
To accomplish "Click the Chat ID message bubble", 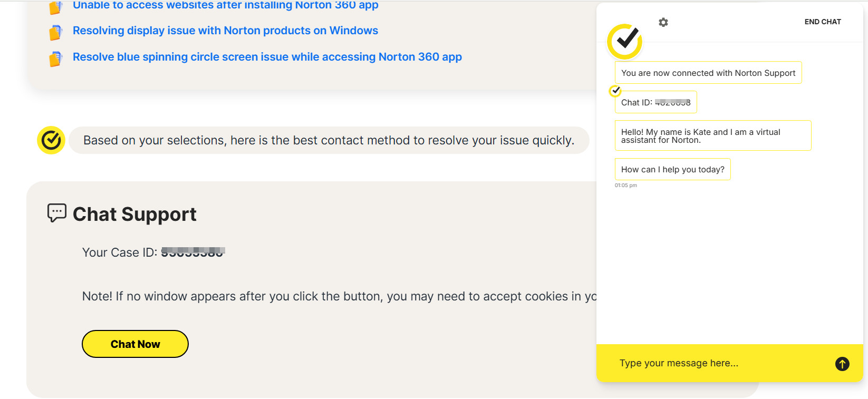I will click(655, 102).
